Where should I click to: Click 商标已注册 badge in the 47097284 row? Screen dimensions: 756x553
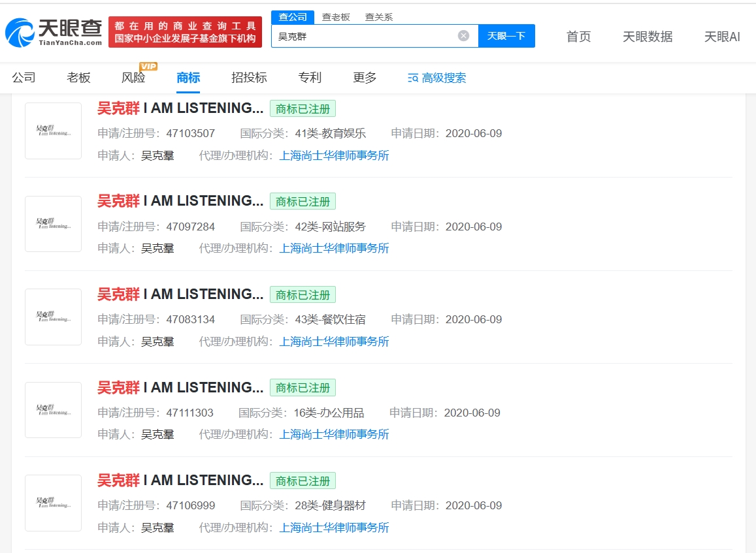click(303, 202)
